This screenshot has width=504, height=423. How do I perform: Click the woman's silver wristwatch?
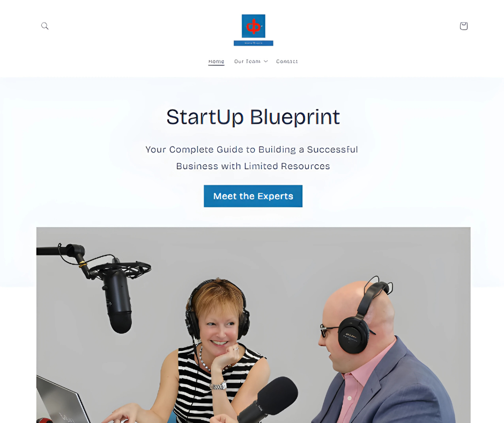[x=219, y=385]
